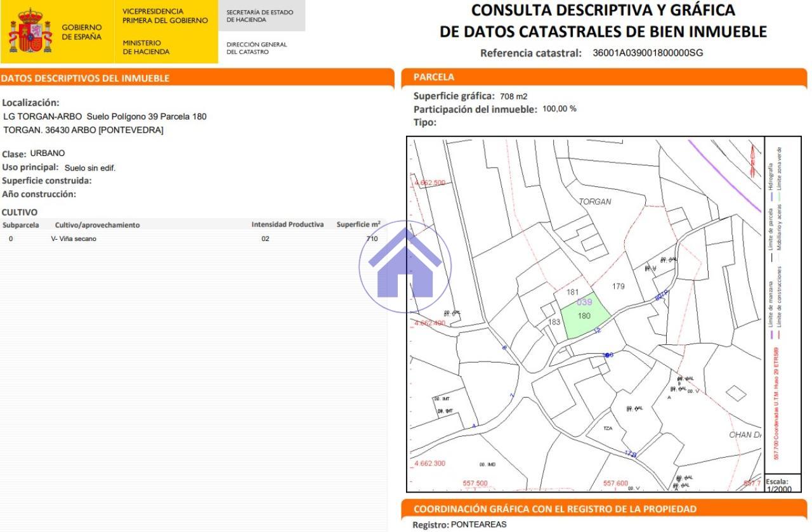Click intensity cell '02'

[x=266, y=239]
